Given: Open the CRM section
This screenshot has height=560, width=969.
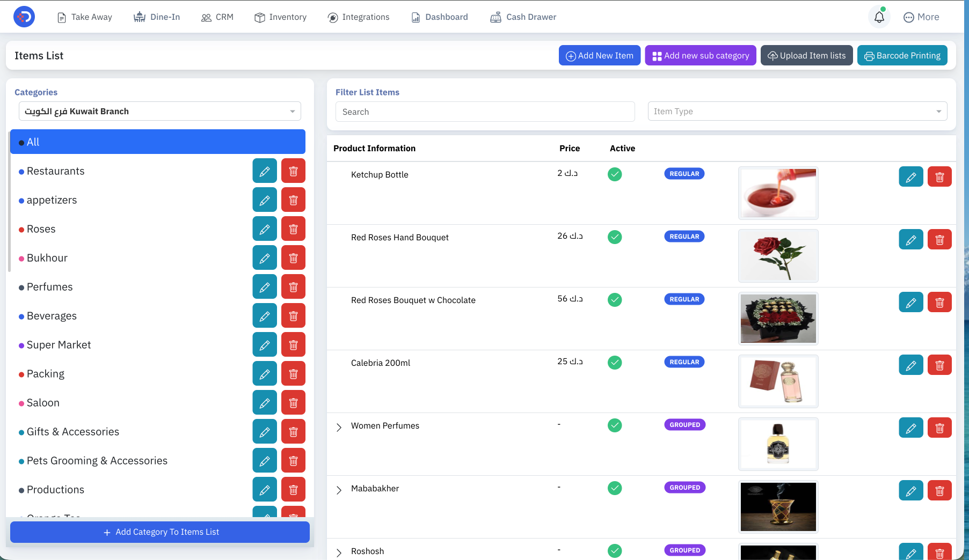Looking at the screenshot, I should click(x=217, y=17).
